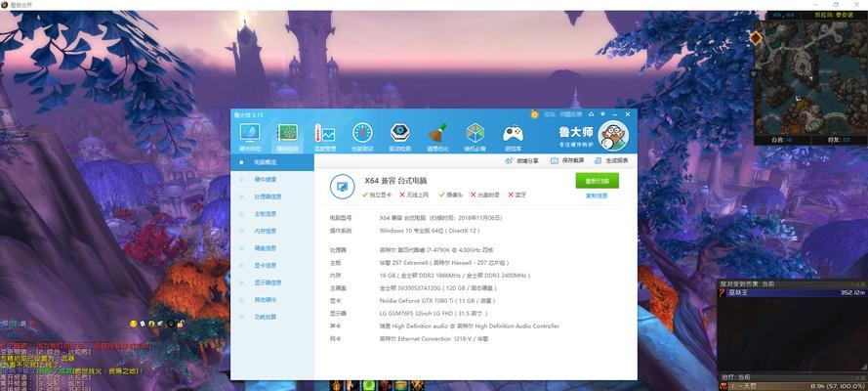Click the Z97 Extreme6 motherboard text
The height and width of the screenshot is (391, 868).
(x=444, y=263)
